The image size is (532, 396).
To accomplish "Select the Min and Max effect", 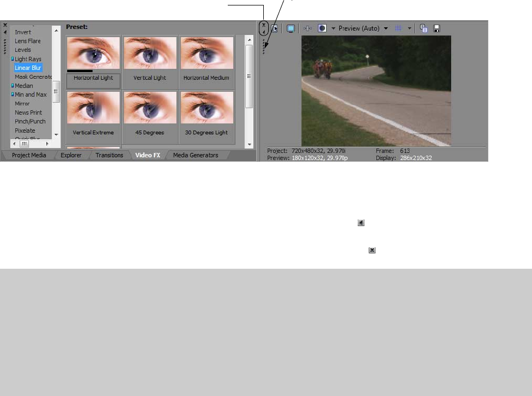I will pos(31,94).
